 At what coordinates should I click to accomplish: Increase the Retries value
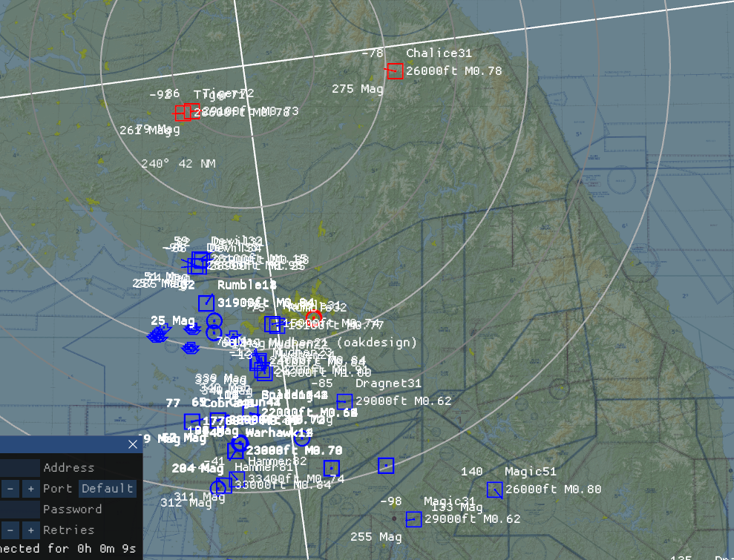point(31,530)
